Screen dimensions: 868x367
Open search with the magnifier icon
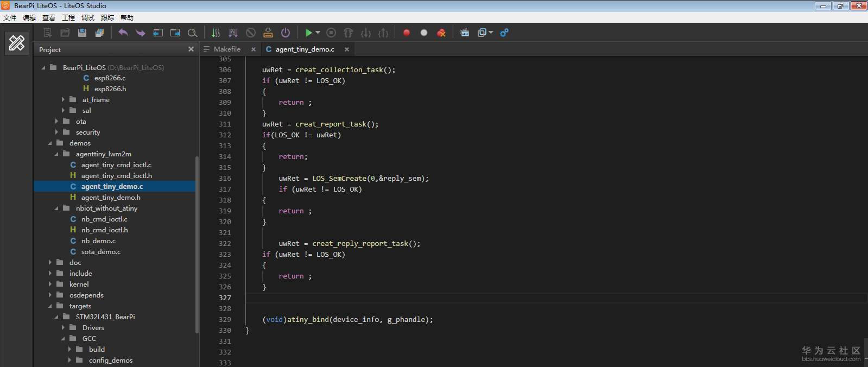pyautogui.click(x=192, y=33)
